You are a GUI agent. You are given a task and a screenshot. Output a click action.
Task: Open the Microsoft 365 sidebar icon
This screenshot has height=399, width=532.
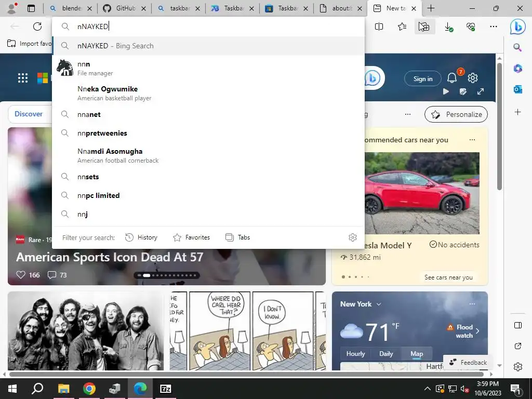[x=518, y=68]
